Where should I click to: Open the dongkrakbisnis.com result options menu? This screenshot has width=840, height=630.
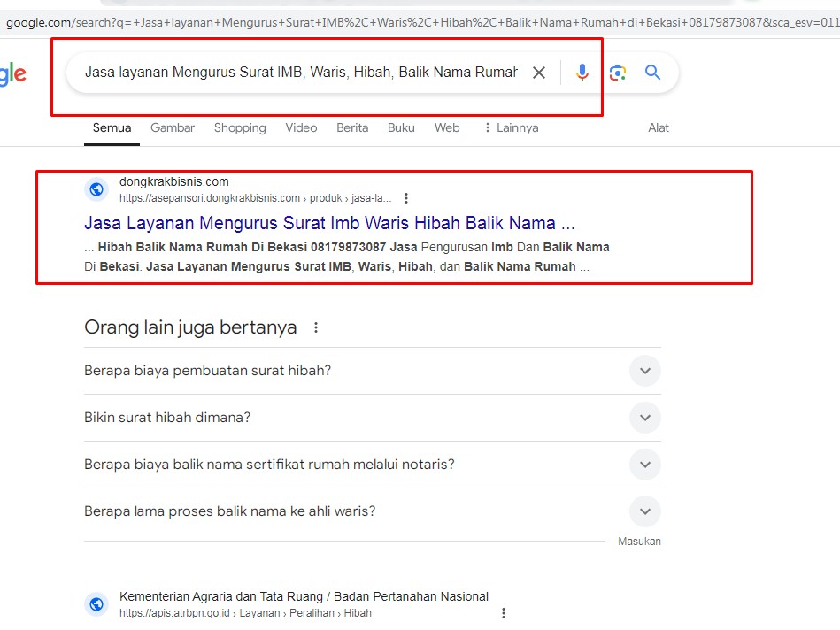click(x=406, y=198)
